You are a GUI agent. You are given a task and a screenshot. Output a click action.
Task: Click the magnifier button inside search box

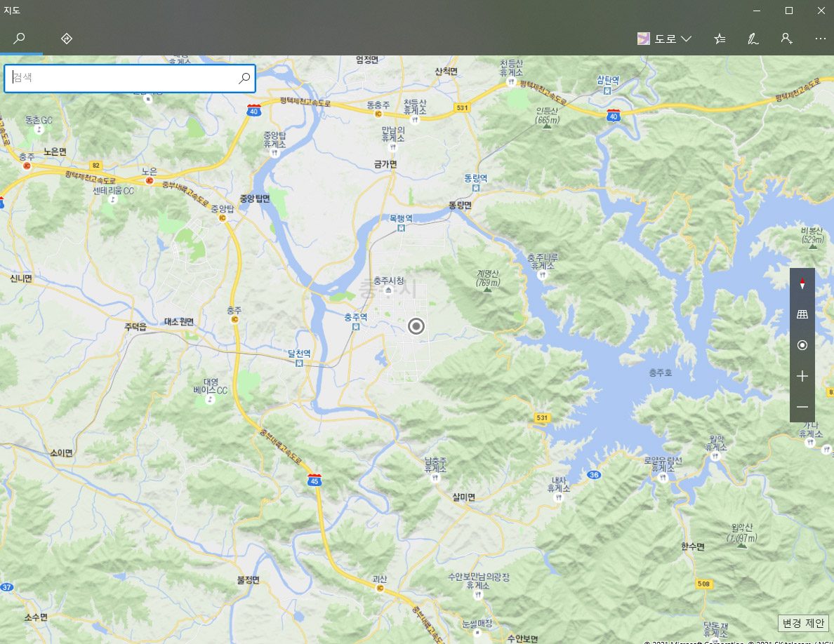coord(244,78)
